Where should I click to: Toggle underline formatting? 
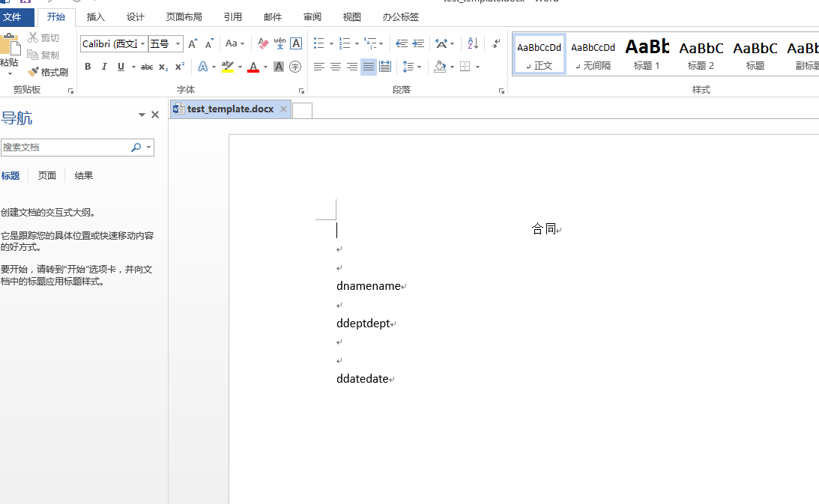click(121, 67)
